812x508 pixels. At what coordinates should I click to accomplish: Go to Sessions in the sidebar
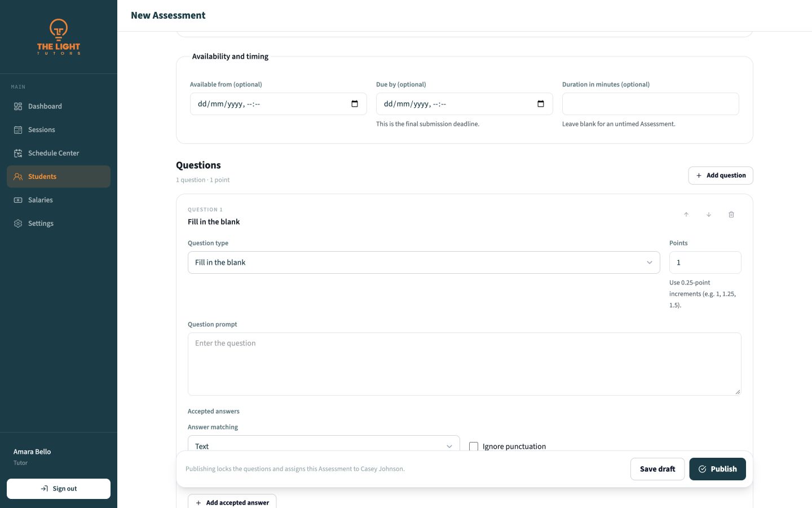coord(59,130)
